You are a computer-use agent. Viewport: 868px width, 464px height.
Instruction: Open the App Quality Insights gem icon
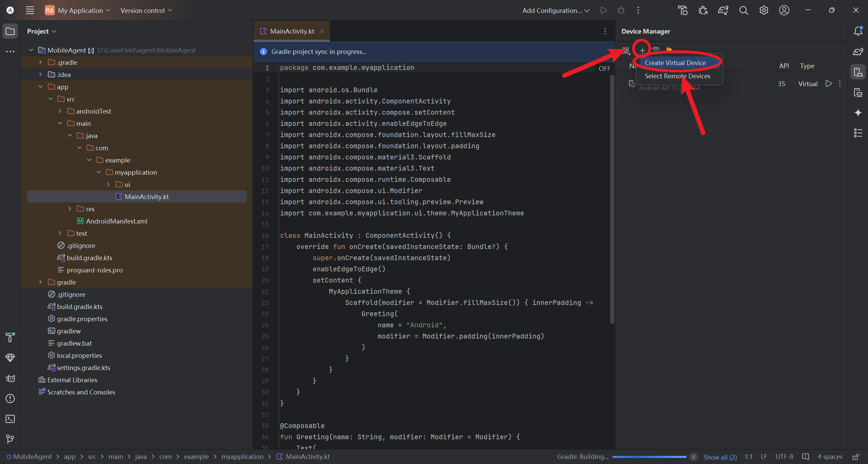pyautogui.click(x=10, y=357)
